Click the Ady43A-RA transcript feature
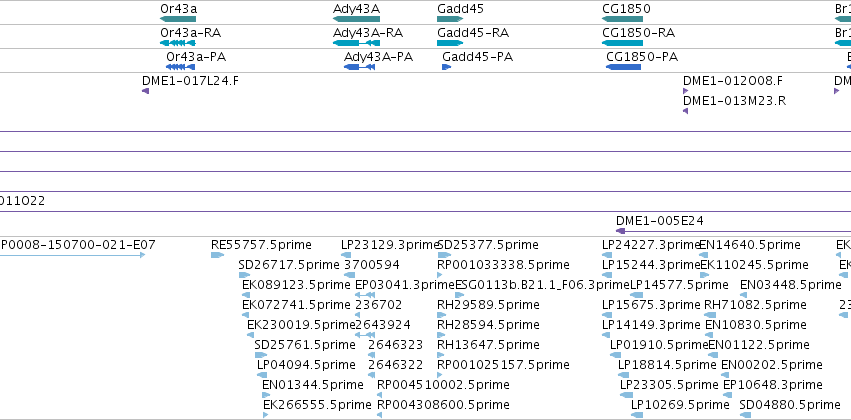851x420 pixels. click(357, 43)
